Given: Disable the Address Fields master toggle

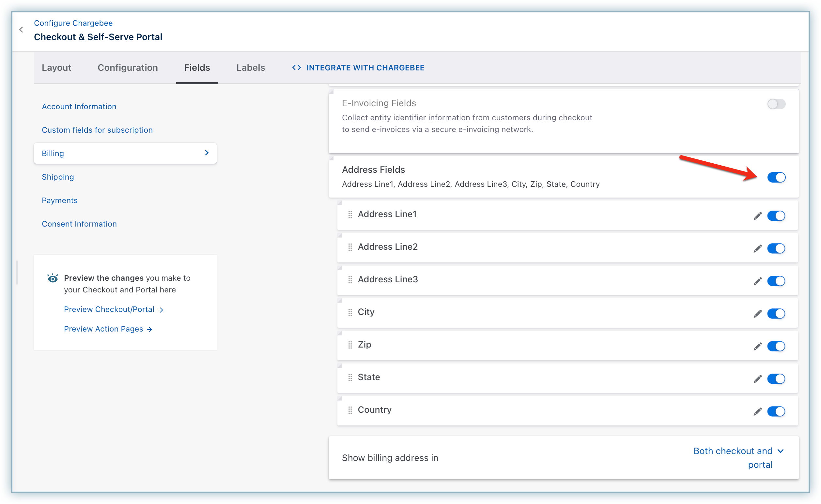Looking at the screenshot, I should [x=776, y=177].
